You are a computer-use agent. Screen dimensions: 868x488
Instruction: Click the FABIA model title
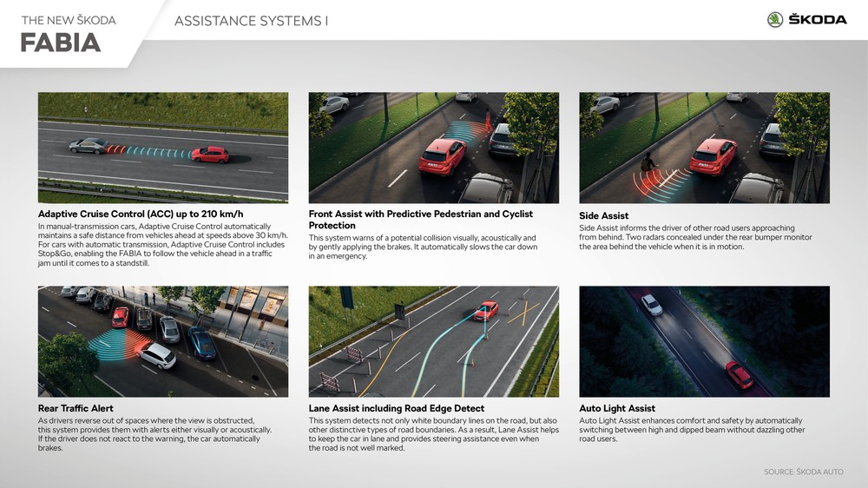click(61, 43)
